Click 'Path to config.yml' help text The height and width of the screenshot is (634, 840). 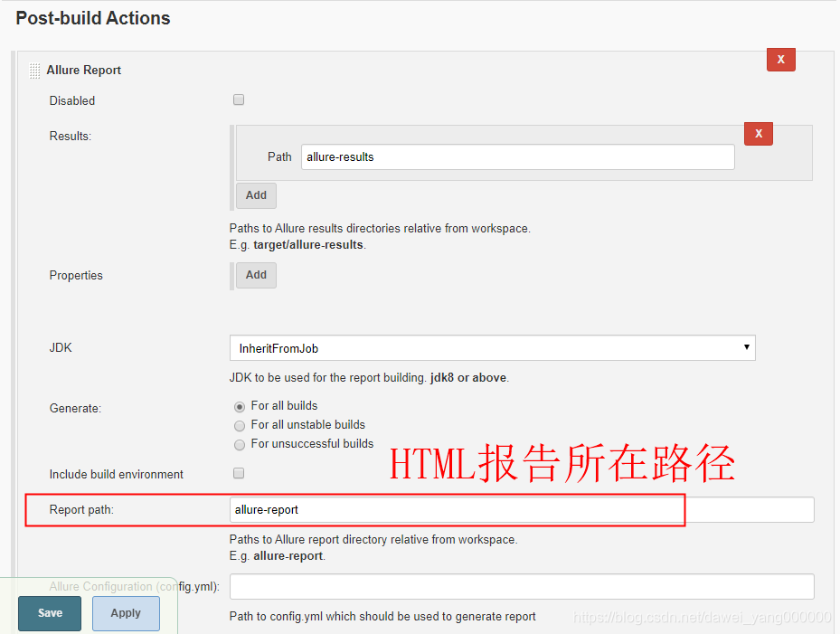coord(382,616)
